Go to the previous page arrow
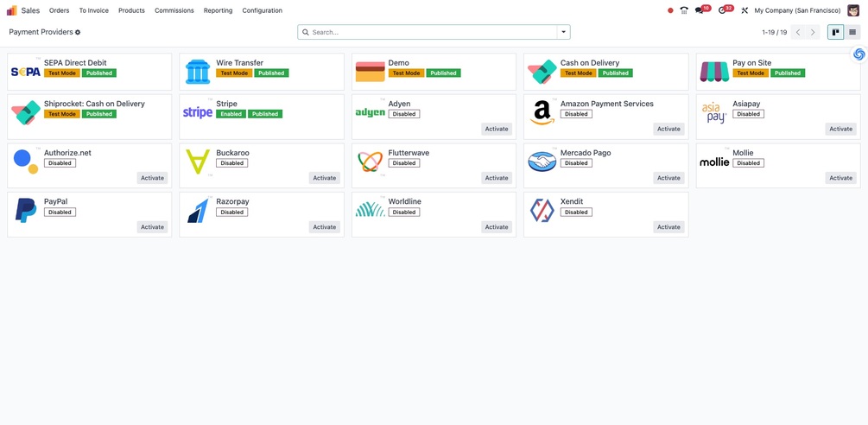This screenshot has height=425, width=868. point(798,32)
